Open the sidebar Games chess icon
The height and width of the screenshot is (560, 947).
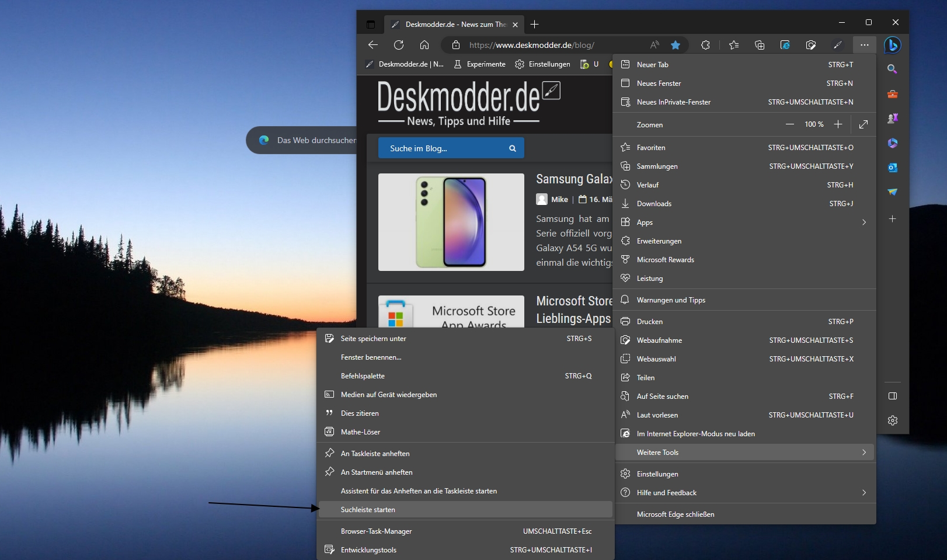(x=892, y=118)
